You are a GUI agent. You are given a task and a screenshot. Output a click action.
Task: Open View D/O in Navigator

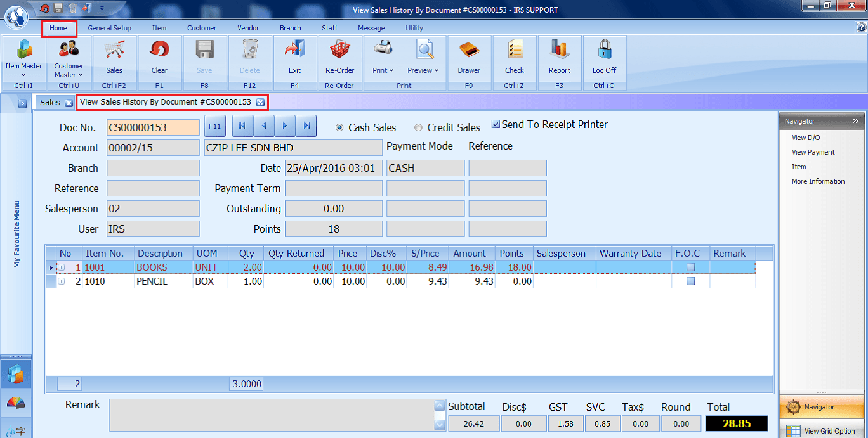click(x=806, y=138)
